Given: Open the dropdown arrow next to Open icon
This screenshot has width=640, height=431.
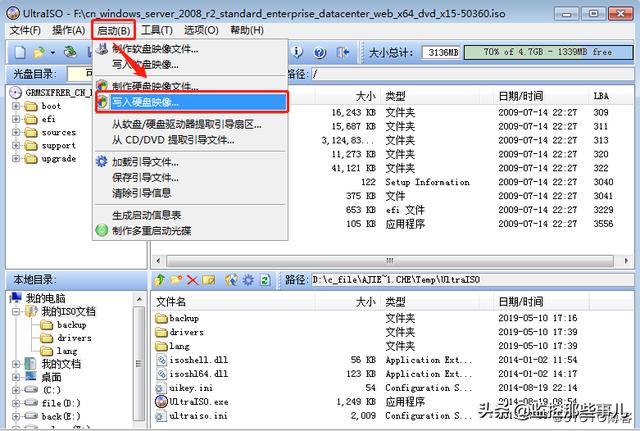Looking at the screenshot, I should 53,53.
